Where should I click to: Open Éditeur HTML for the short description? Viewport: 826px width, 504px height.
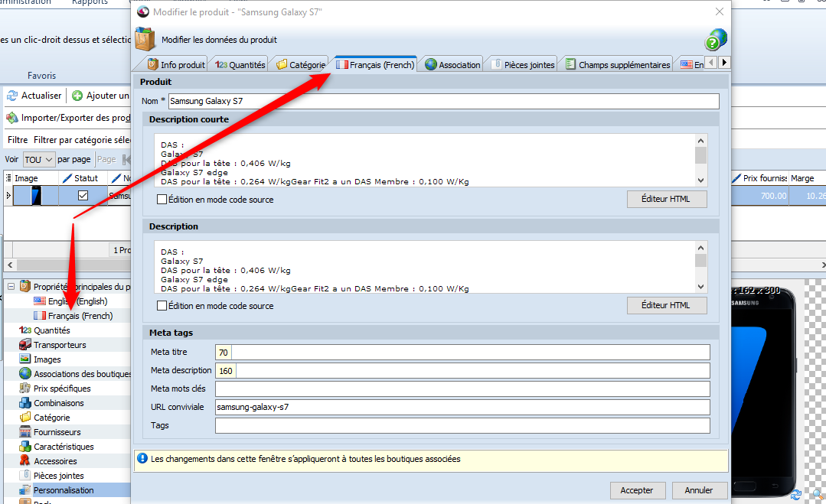click(666, 199)
